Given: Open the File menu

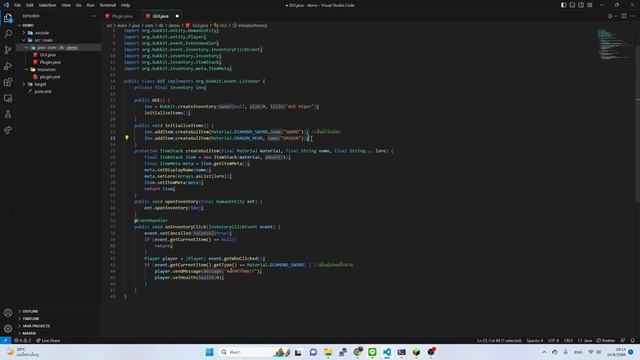Looking at the screenshot, I should (18, 5).
